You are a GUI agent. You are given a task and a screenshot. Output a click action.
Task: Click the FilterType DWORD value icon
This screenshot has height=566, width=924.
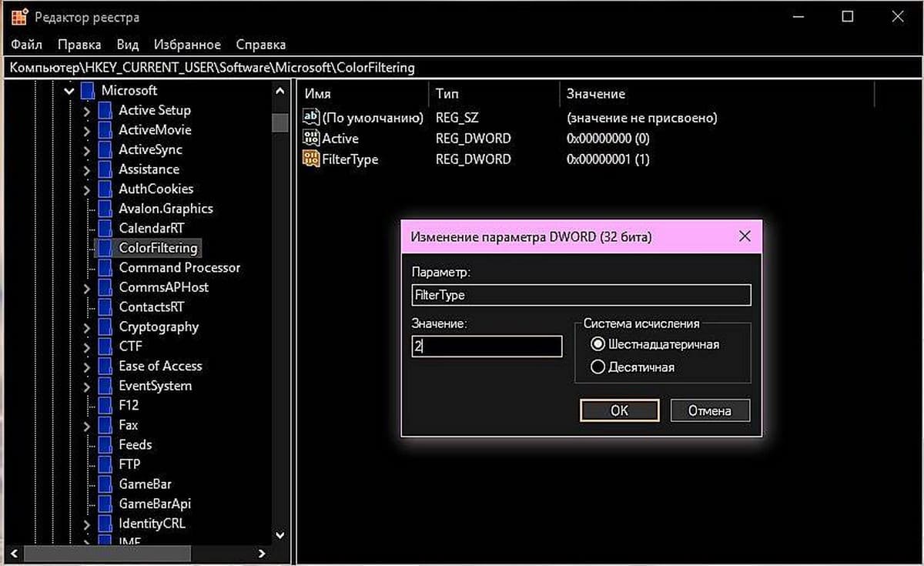[311, 159]
